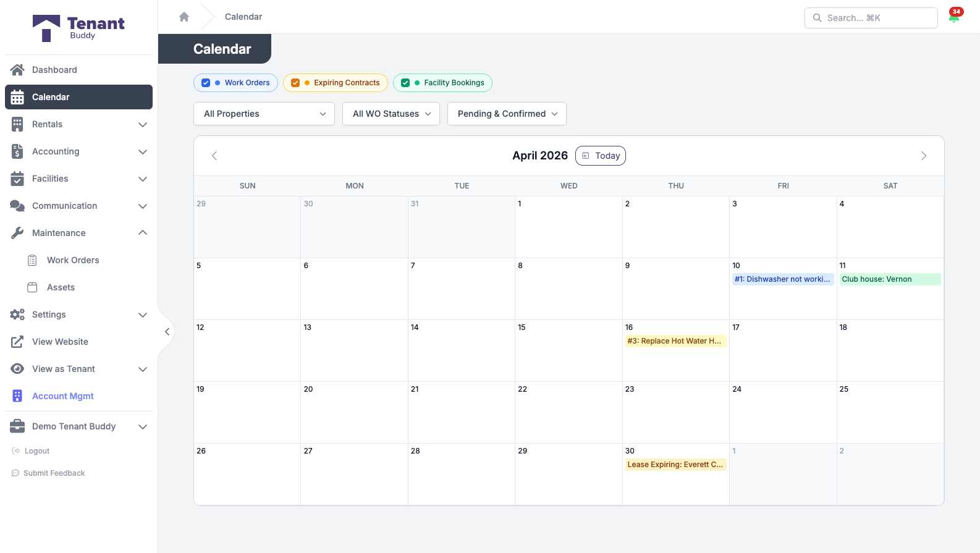Screen dimensions: 980x553
Task: Open Dashboard from the sidebar
Action: point(78,70)
